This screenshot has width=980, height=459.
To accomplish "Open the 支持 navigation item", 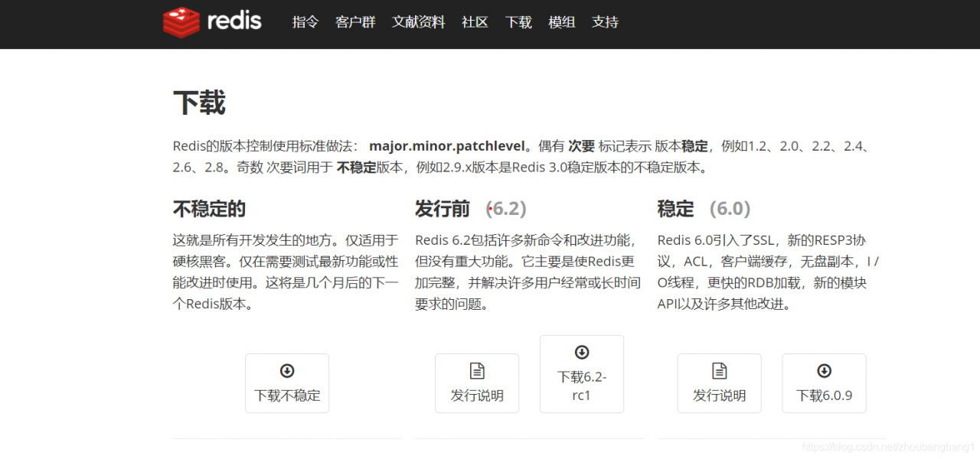I will click(605, 22).
